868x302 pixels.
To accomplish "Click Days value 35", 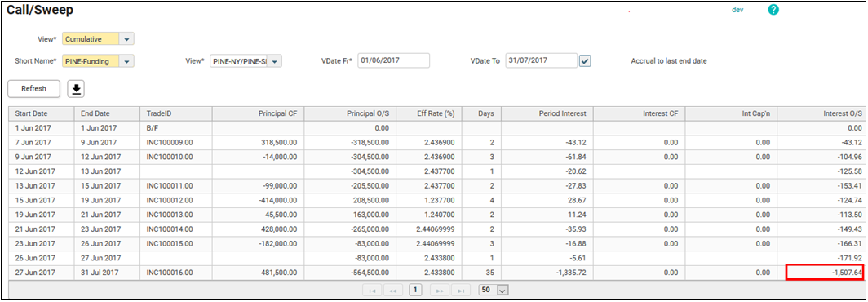I will [x=490, y=273].
